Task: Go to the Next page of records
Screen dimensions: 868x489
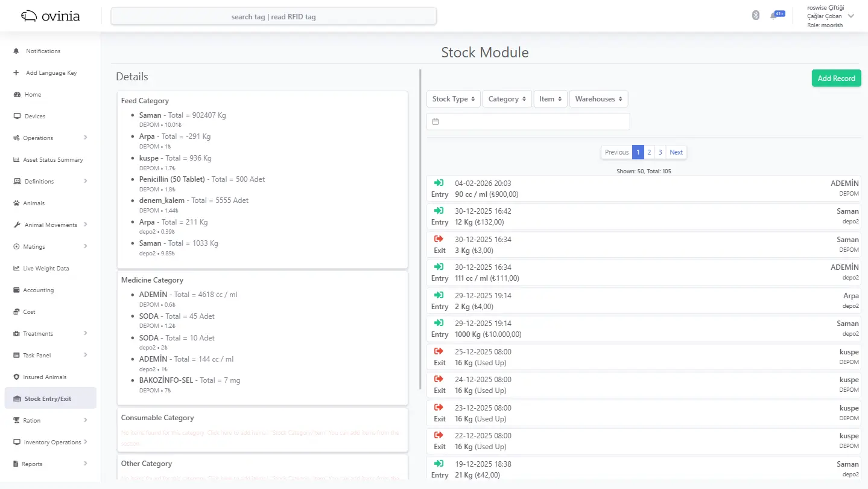Action: [x=676, y=152]
